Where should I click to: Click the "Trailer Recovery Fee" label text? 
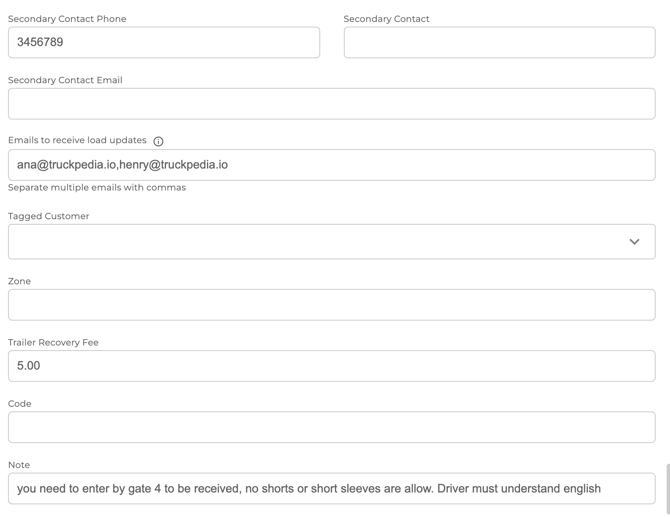(x=53, y=342)
